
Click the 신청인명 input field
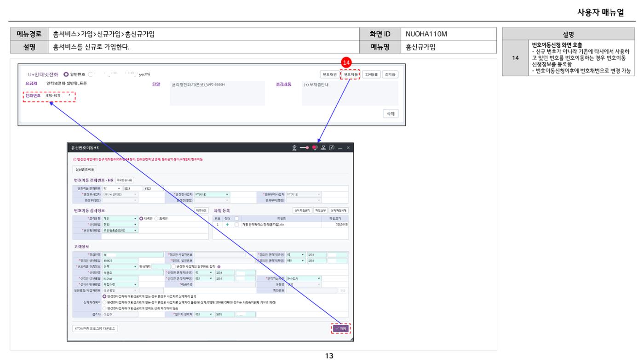tap(133, 272)
